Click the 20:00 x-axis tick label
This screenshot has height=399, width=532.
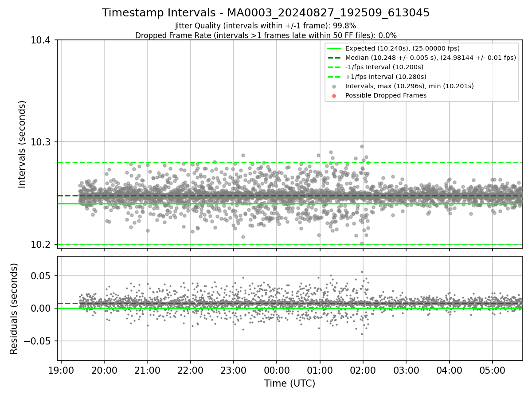click(104, 371)
